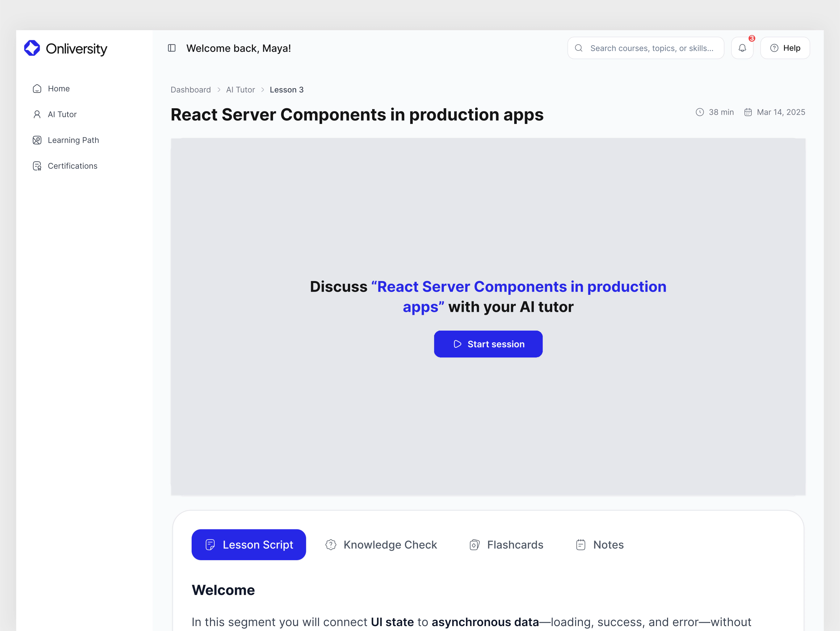Select the Home icon in the sidebar
The image size is (840, 631).
pos(37,89)
